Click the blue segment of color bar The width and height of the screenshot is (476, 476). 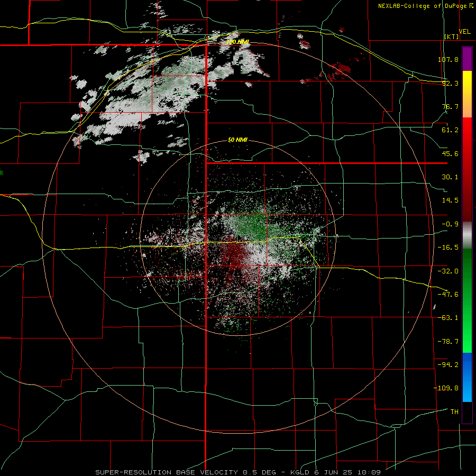pyautogui.click(x=467, y=377)
